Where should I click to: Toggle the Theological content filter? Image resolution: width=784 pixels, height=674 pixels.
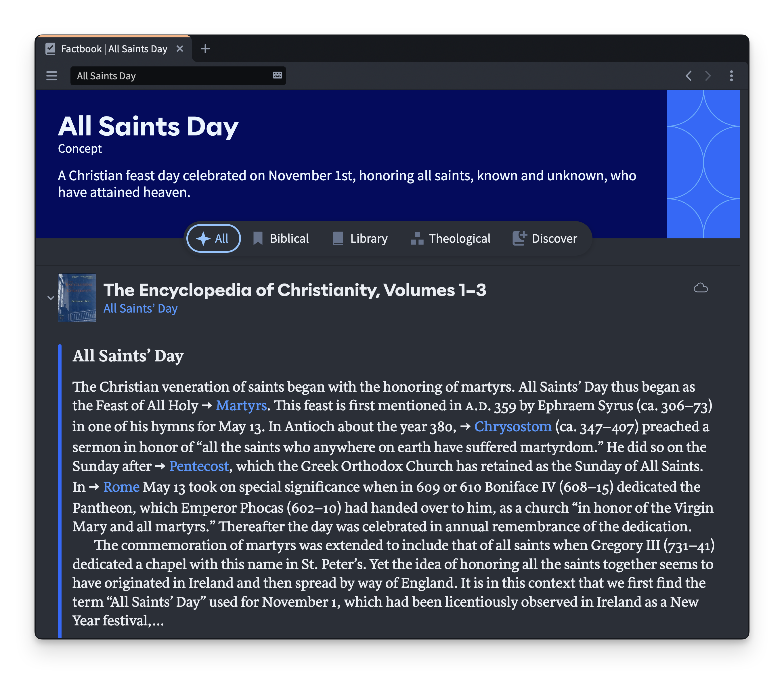[x=450, y=238]
